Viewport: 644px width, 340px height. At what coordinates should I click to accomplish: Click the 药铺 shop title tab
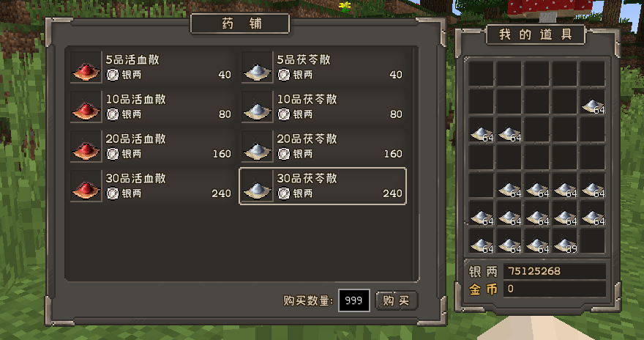pos(240,23)
